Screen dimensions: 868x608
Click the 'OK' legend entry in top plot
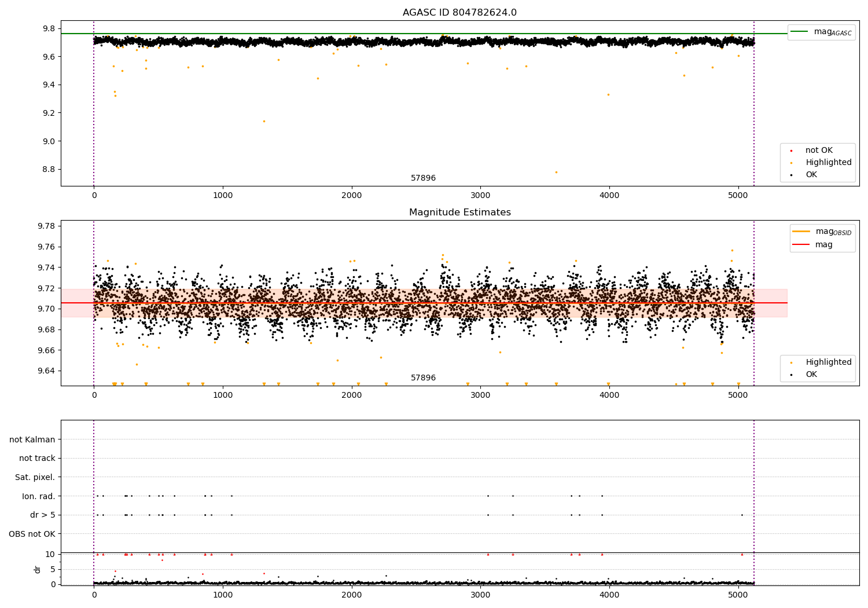coord(811,175)
